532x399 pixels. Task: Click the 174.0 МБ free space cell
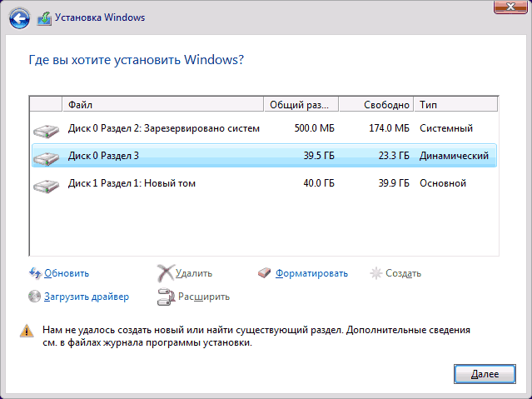pyautogui.click(x=389, y=128)
